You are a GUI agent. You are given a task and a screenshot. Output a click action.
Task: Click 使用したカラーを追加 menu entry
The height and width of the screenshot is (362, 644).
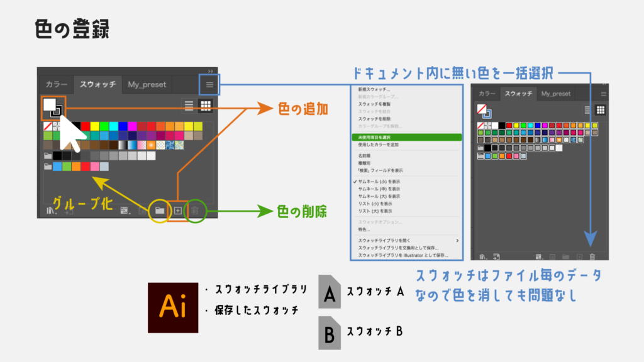pos(378,145)
